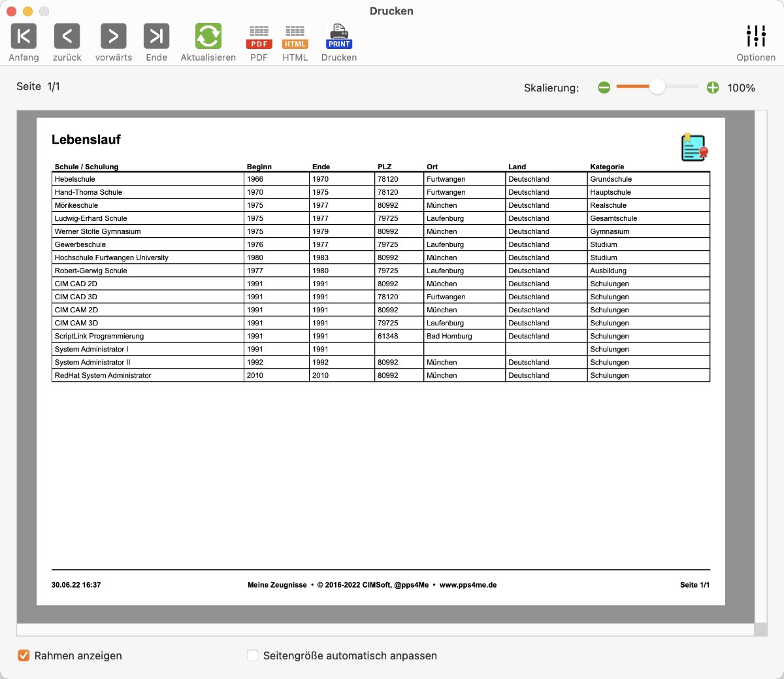
Task: Click the 61348 PLZ cell
Action: 399,336
